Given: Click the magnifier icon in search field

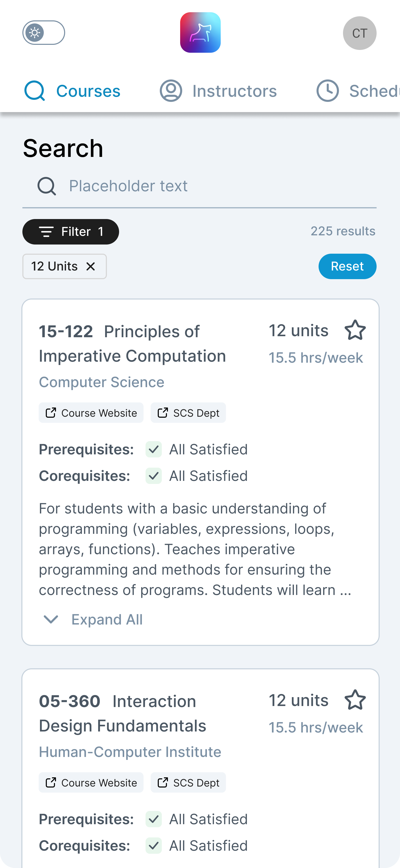Looking at the screenshot, I should click(x=47, y=186).
